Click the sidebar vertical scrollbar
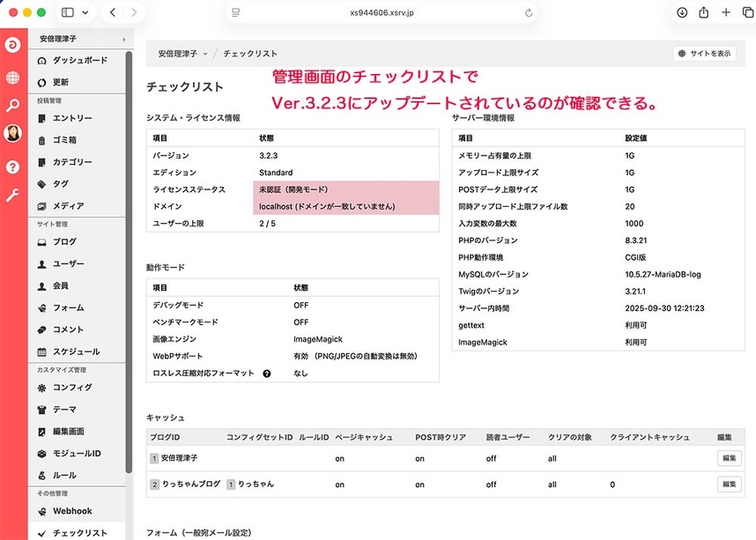 tap(130, 264)
